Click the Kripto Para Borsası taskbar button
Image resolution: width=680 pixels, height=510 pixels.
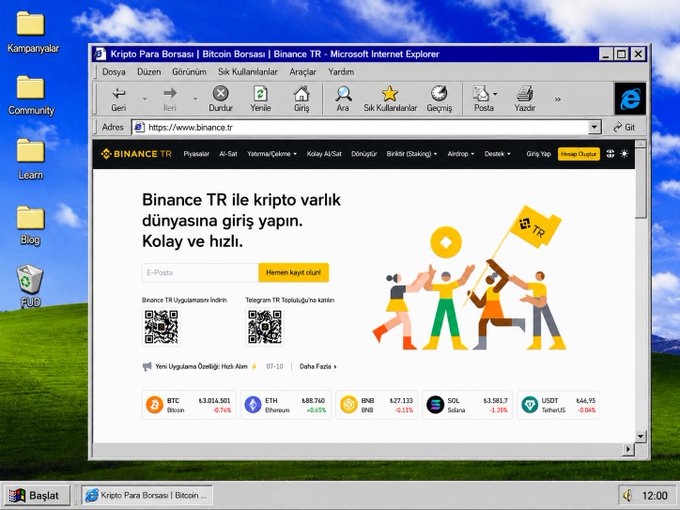(147, 495)
